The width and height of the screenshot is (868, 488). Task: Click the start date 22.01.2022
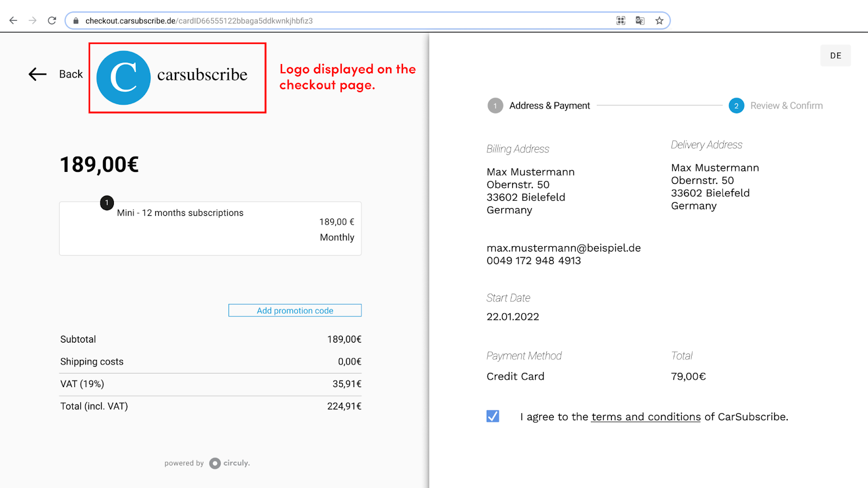513,317
